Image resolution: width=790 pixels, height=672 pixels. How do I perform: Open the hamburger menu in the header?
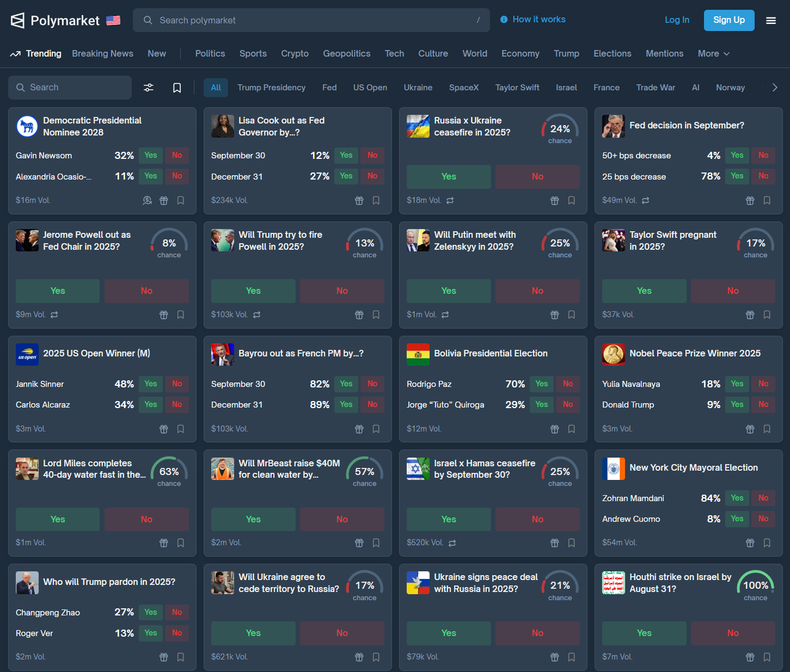coord(771,21)
